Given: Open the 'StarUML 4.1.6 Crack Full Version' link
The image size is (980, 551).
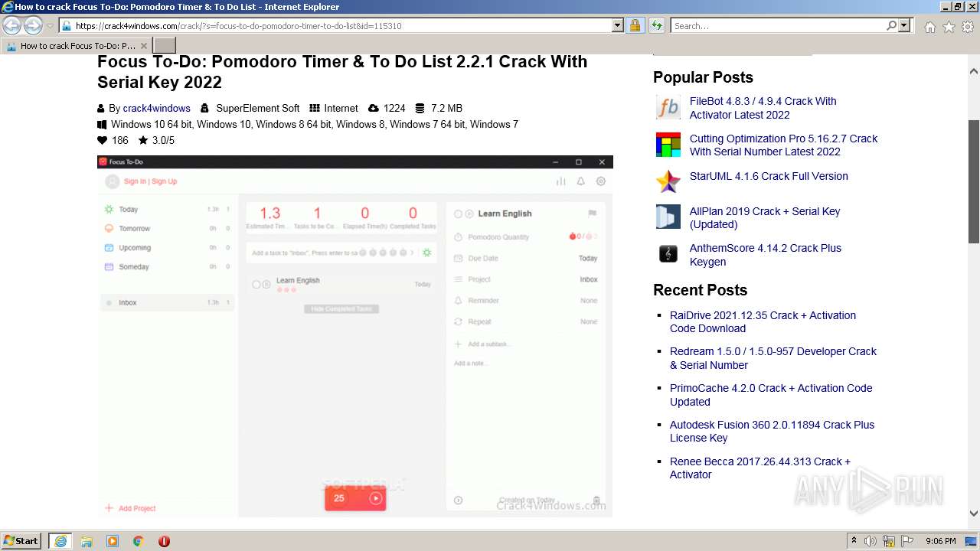Looking at the screenshot, I should pos(769,176).
